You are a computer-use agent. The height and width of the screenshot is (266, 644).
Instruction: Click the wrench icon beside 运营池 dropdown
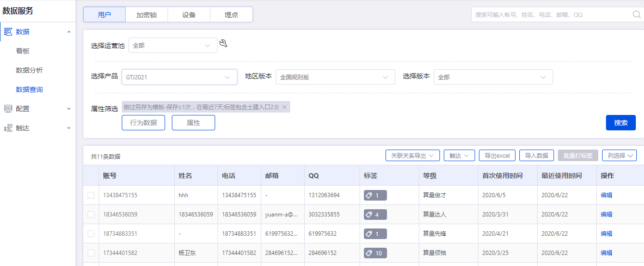pos(223,44)
